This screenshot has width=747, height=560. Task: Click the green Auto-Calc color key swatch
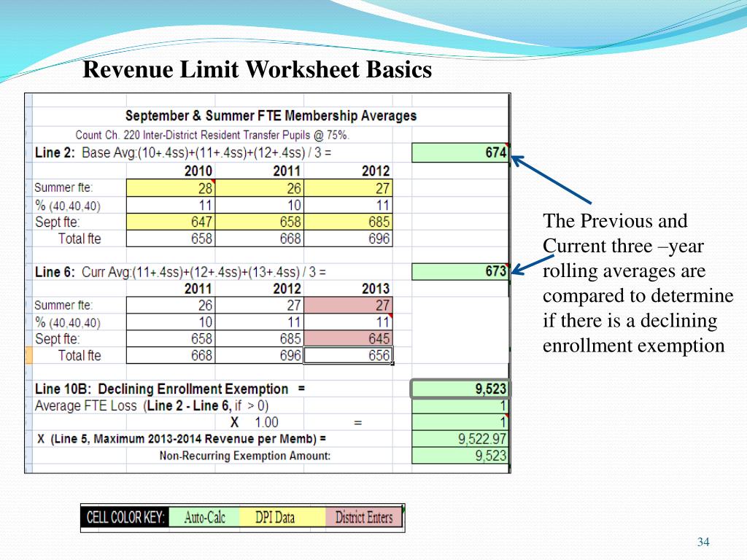(204, 517)
